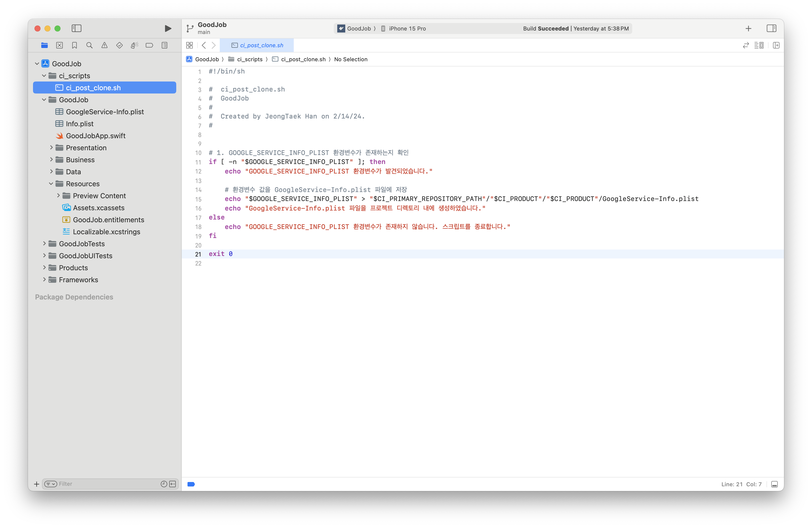
Task: Toggle the bottom debug area
Action: pyautogui.click(x=774, y=484)
